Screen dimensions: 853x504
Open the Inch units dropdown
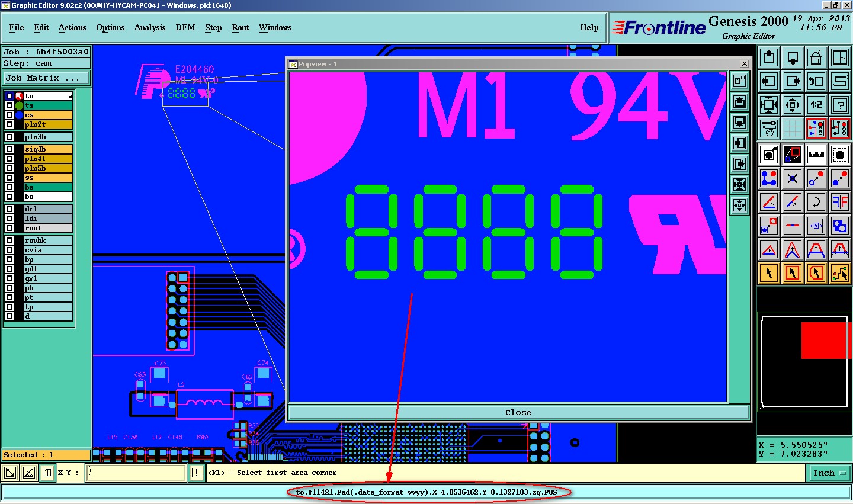point(829,473)
